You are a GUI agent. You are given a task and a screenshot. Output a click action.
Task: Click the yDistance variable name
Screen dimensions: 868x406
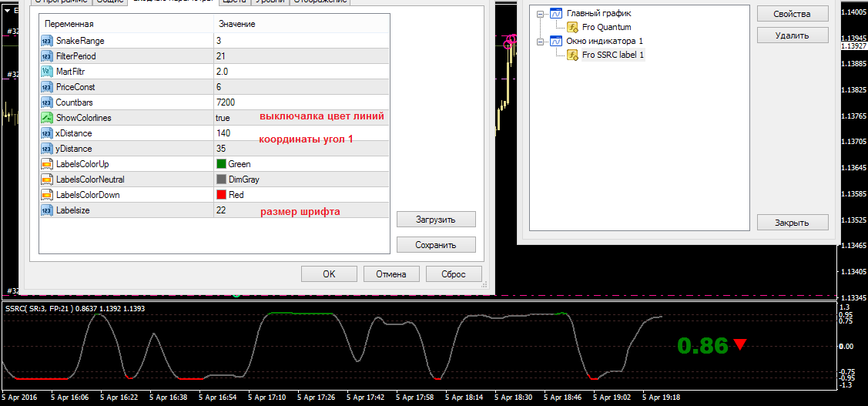point(74,149)
